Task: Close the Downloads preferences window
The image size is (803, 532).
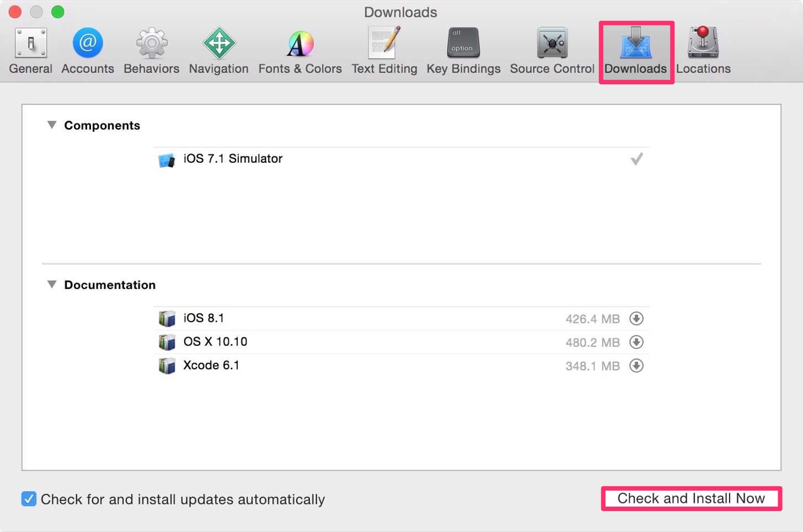Action: [15, 12]
